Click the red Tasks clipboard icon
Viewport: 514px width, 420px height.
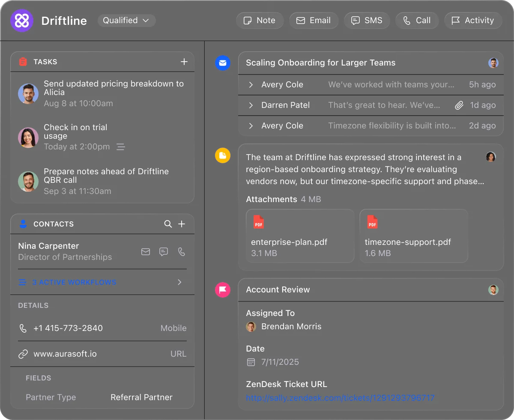click(x=23, y=62)
